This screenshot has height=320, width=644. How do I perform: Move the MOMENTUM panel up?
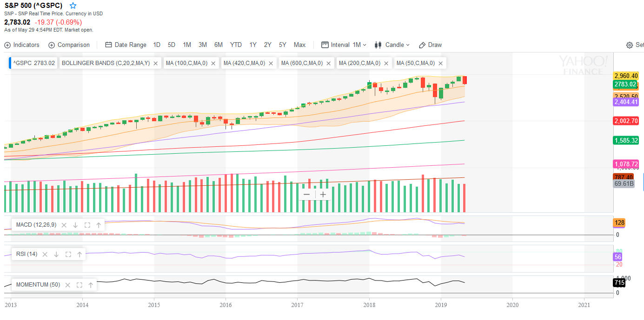91,285
